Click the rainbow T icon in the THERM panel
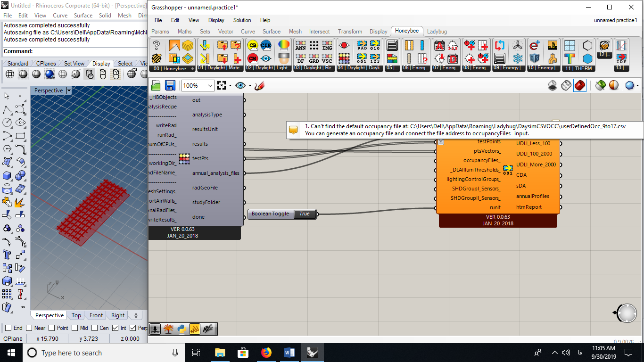The height and width of the screenshot is (362, 644). (x=570, y=58)
